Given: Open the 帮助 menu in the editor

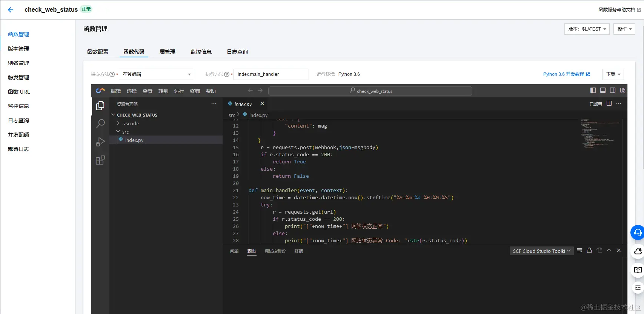Looking at the screenshot, I should pos(211,91).
